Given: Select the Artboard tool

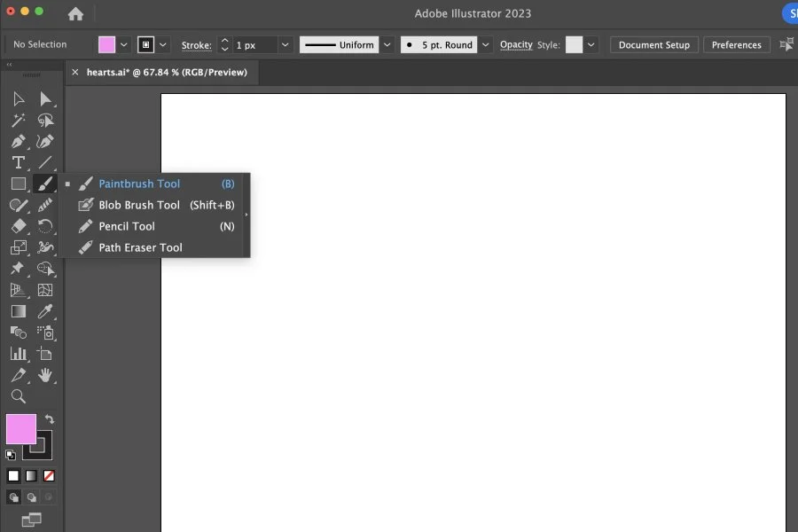Looking at the screenshot, I should [x=45, y=354].
